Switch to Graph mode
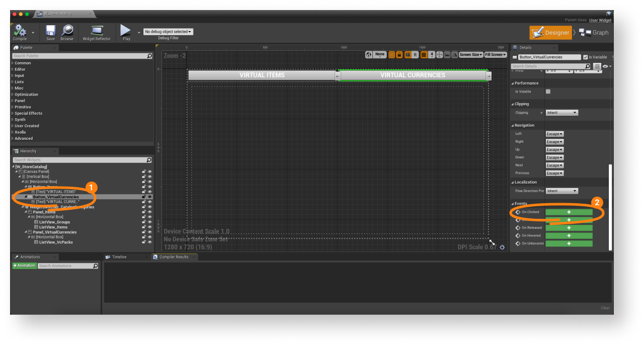Image resolution: width=644 pixels, height=345 pixels. 594,33
